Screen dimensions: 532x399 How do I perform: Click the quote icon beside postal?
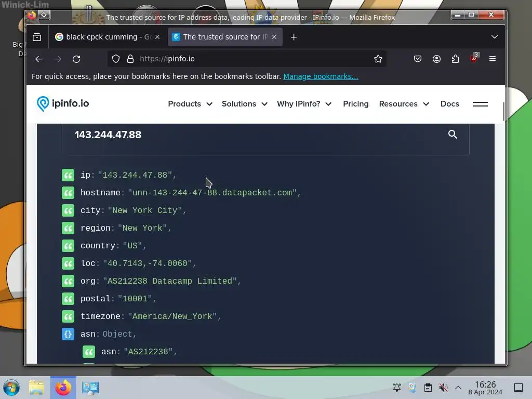(68, 299)
